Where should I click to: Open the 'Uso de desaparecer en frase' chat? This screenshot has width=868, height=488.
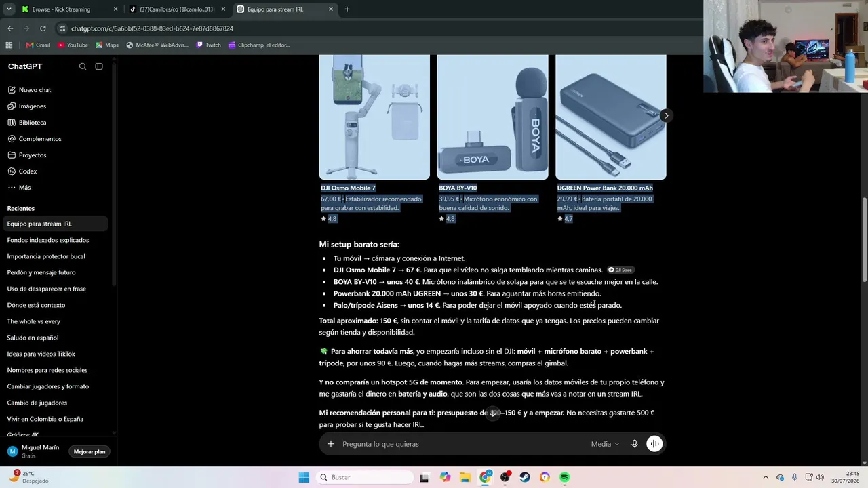click(x=54, y=289)
